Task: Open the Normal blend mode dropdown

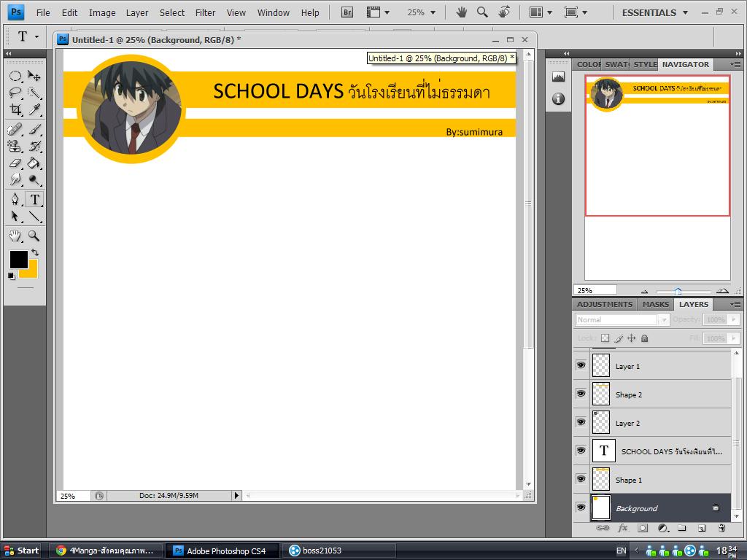Action: pyautogui.click(x=622, y=320)
